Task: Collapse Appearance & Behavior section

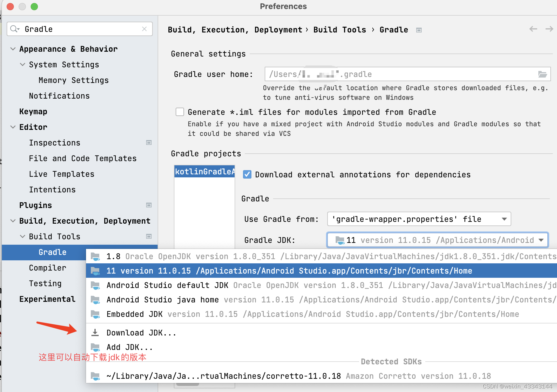Action: click(x=13, y=49)
